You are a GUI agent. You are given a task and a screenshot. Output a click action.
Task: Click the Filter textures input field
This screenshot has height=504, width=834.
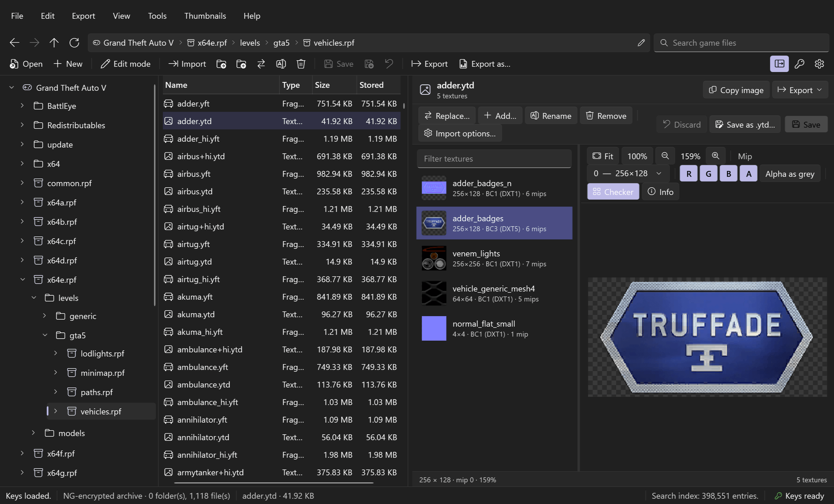point(494,159)
